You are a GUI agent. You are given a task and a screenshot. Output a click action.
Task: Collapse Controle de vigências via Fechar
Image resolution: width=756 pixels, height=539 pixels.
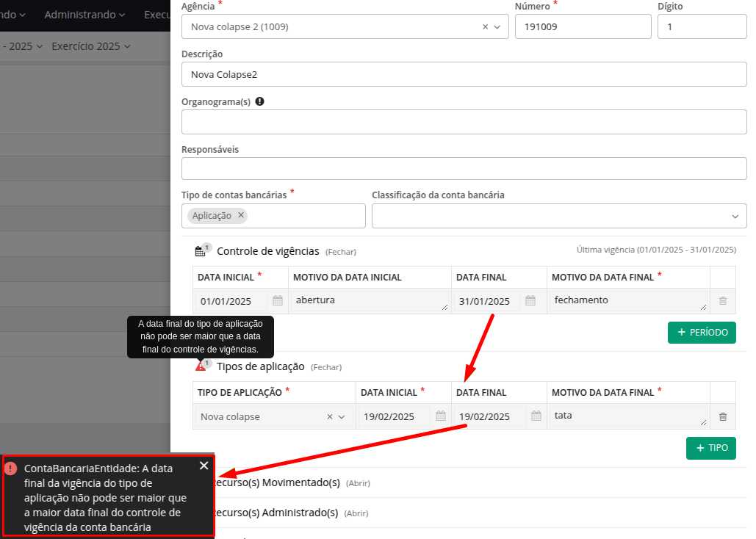click(341, 252)
